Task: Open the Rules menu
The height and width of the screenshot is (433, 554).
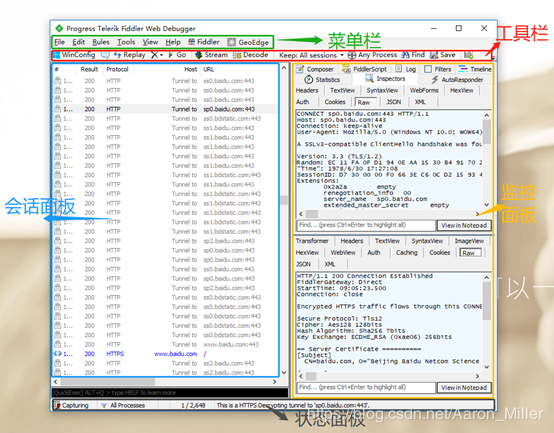Action: click(x=101, y=42)
